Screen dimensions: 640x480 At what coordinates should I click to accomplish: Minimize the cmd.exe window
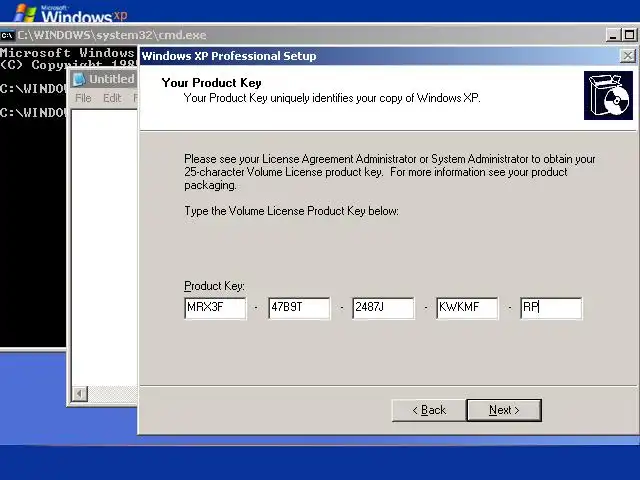pos(613,35)
